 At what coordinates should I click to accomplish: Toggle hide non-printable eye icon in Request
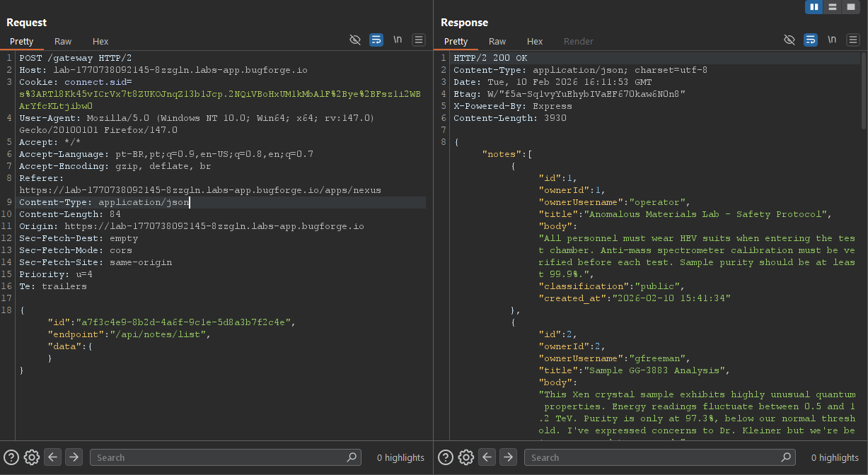(356, 40)
